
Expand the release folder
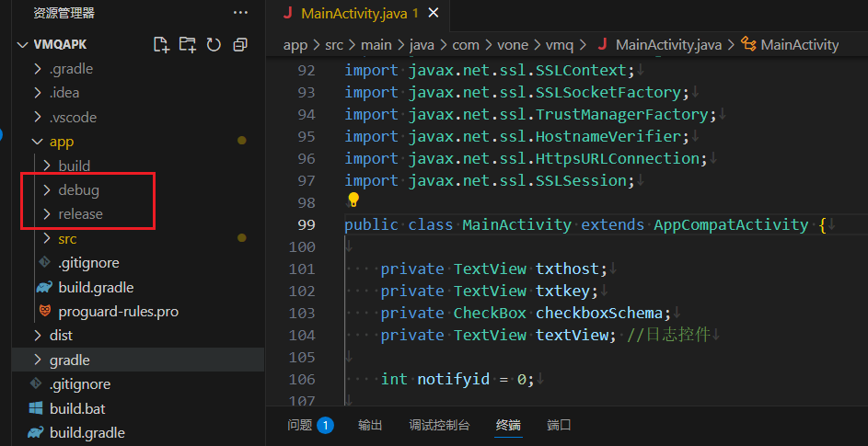pyautogui.click(x=80, y=214)
